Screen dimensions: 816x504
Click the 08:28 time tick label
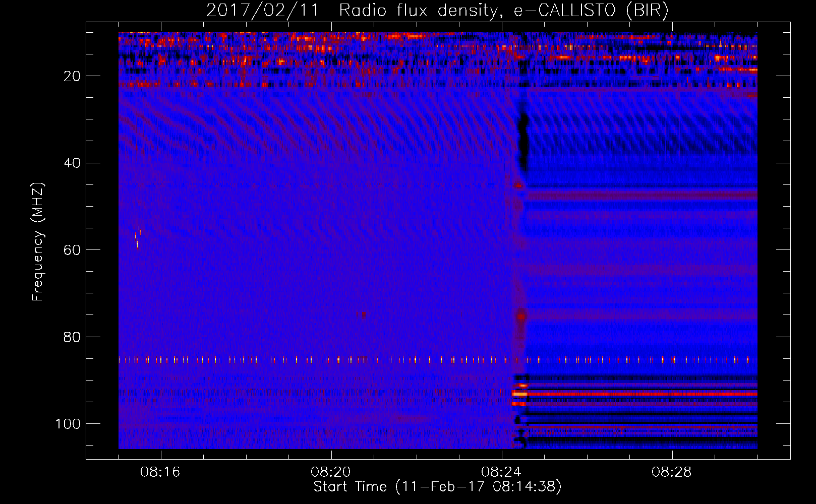(x=672, y=472)
